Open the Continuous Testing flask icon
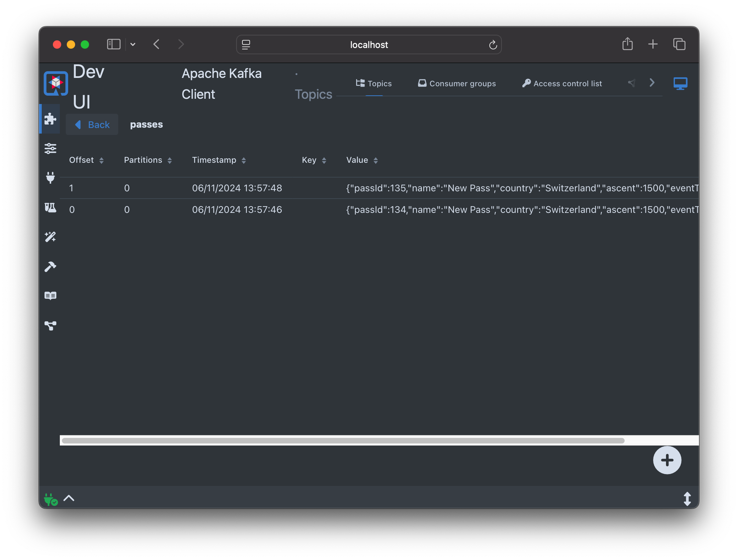 pos(50,208)
